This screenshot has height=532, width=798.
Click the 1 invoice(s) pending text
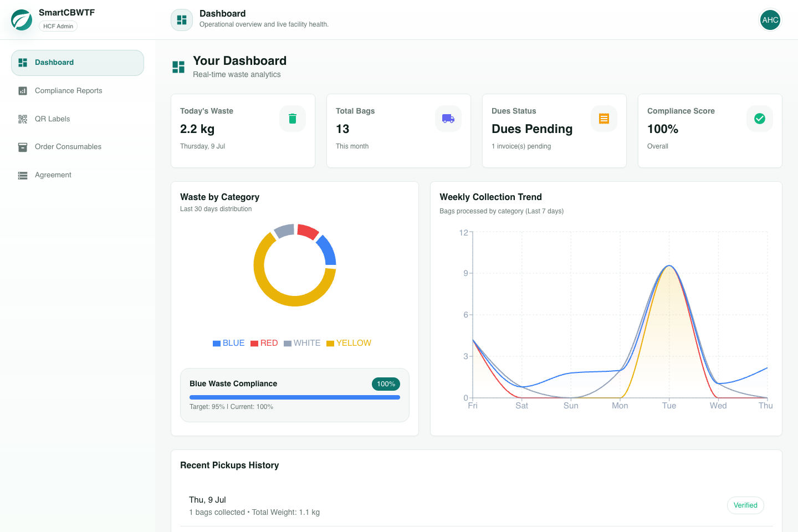[521, 146]
